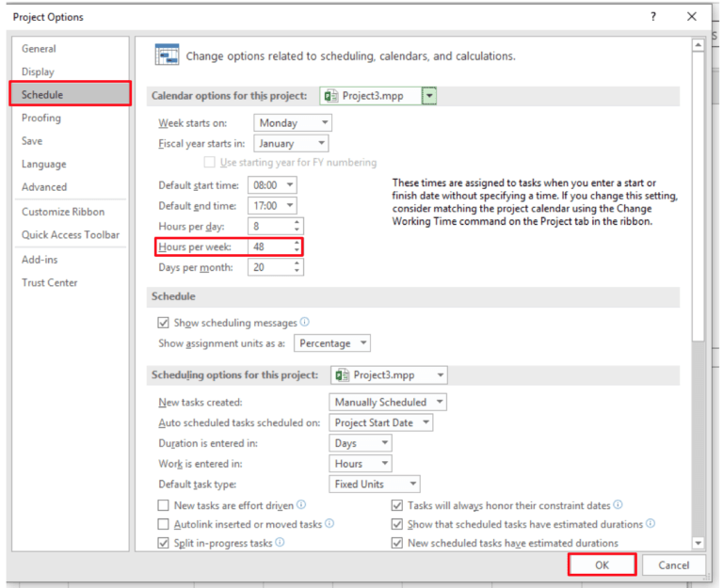Open Scheduling options Project3.mpp dropdown
Screen dimensions: 723x588
pyautogui.click(x=389, y=374)
